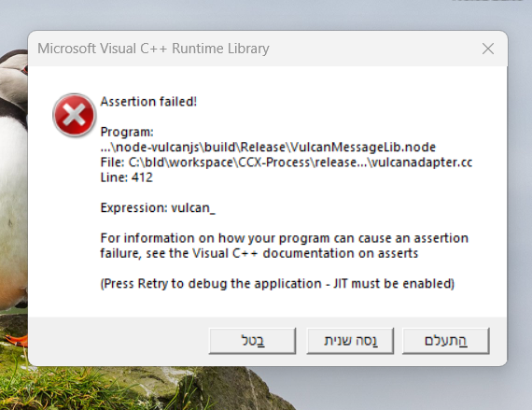532x410 pixels.
Task: Click the puffin's orange foot on wallpaper
Action: (18, 340)
